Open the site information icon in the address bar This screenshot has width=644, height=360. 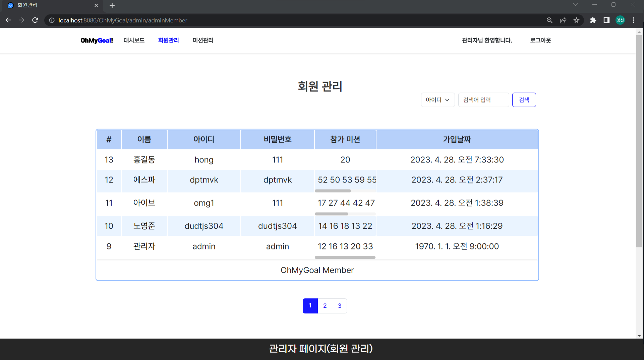52,20
